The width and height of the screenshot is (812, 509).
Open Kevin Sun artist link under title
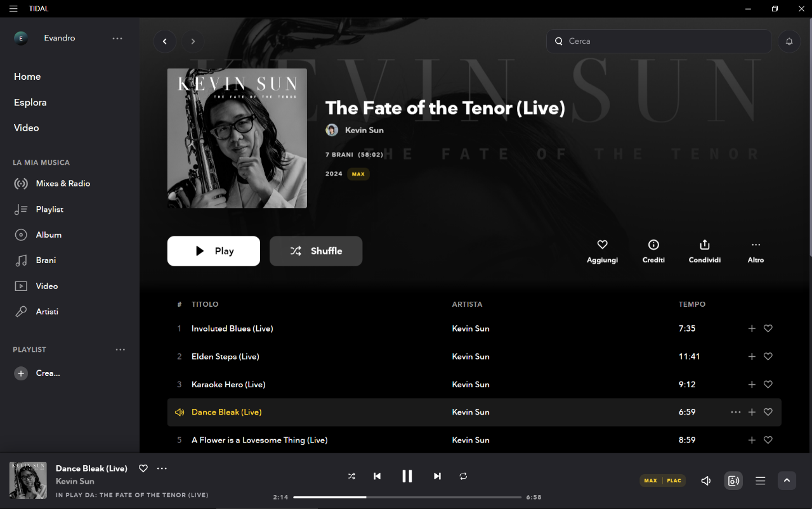pyautogui.click(x=364, y=130)
